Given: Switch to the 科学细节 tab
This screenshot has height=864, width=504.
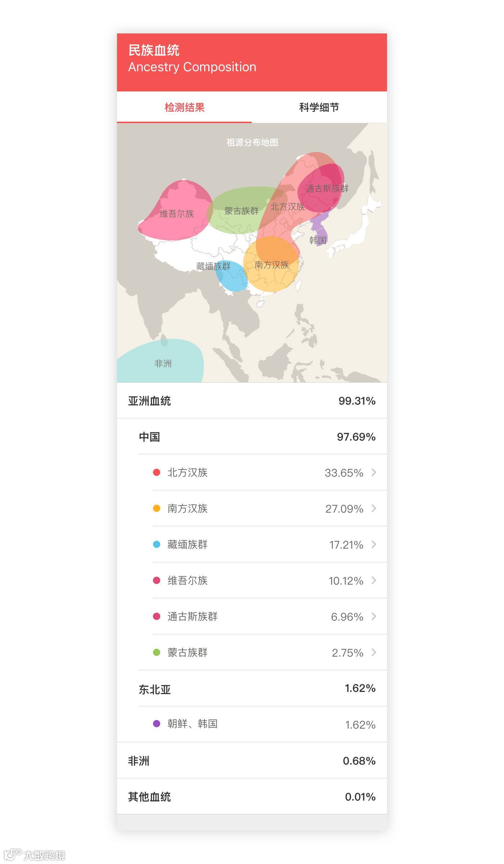Looking at the screenshot, I should tap(319, 107).
